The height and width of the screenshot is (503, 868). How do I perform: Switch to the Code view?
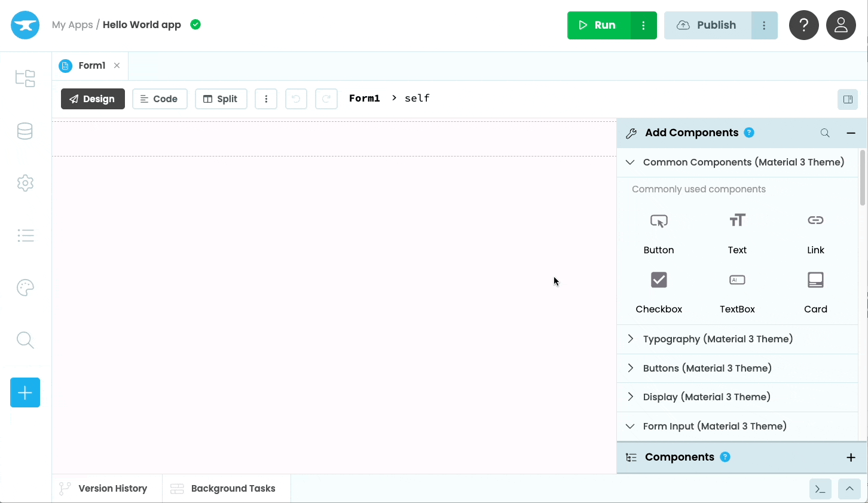click(160, 99)
